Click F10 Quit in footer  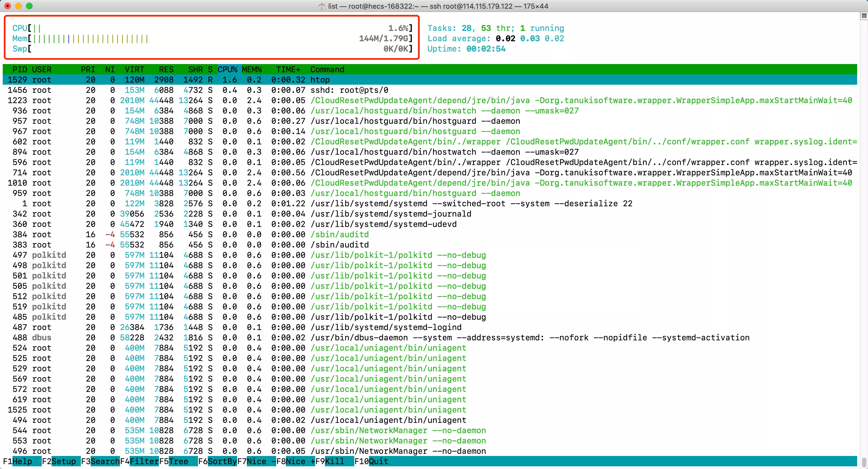click(x=371, y=461)
